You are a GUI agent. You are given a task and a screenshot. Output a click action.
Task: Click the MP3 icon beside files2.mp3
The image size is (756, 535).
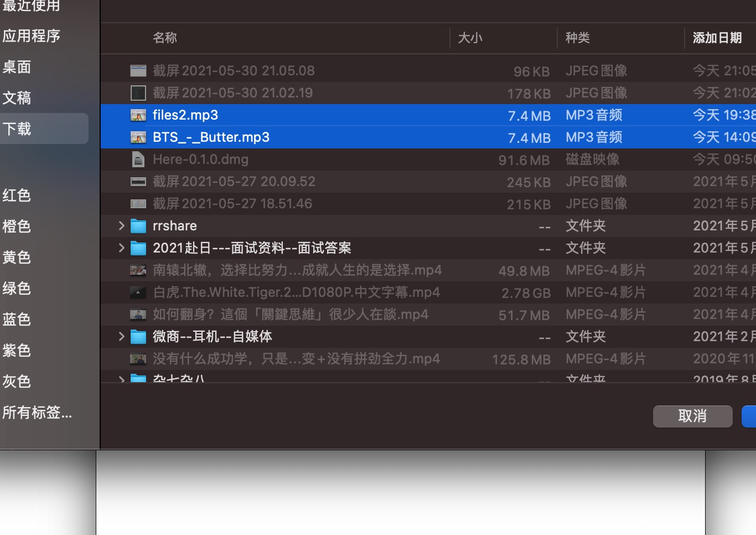138,115
